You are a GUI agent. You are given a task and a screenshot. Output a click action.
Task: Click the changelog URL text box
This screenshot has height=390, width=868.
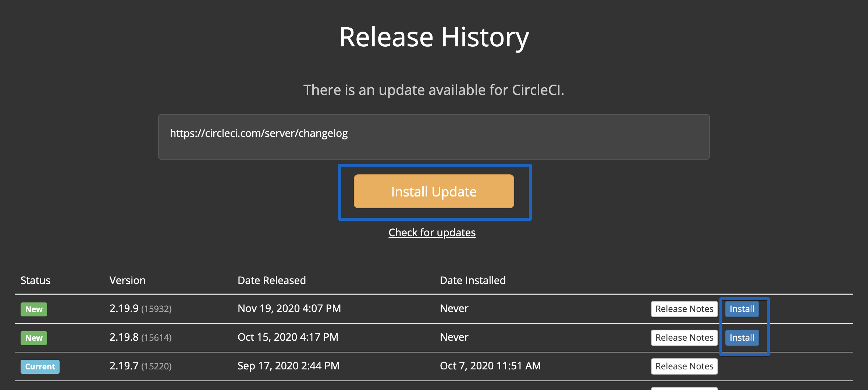coord(434,136)
